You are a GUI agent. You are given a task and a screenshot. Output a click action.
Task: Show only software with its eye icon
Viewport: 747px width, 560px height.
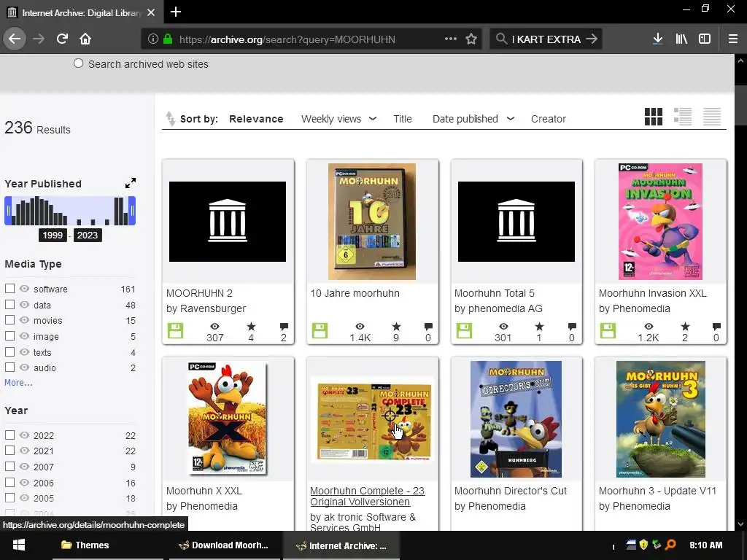tap(24, 289)
